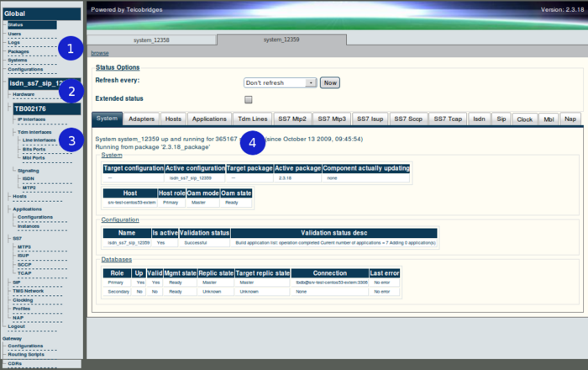
Task: Select the Hosts status tab
Action: 173,119
